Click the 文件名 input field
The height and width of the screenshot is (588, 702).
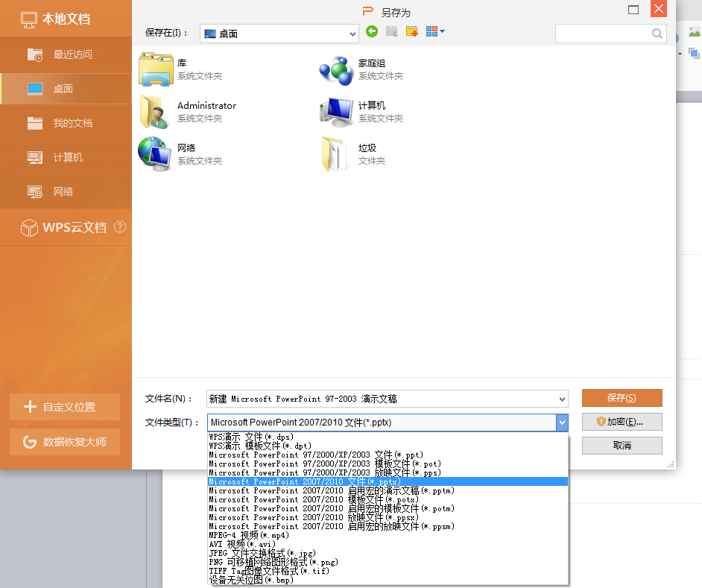point(382,399)
